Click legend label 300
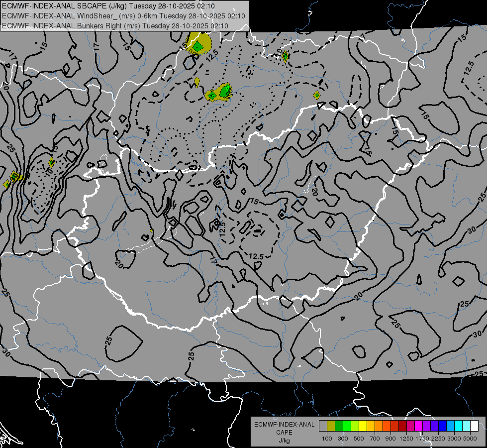Image resolution: width=487 pixels, height=448 pixels. click(x=343, y=439)
